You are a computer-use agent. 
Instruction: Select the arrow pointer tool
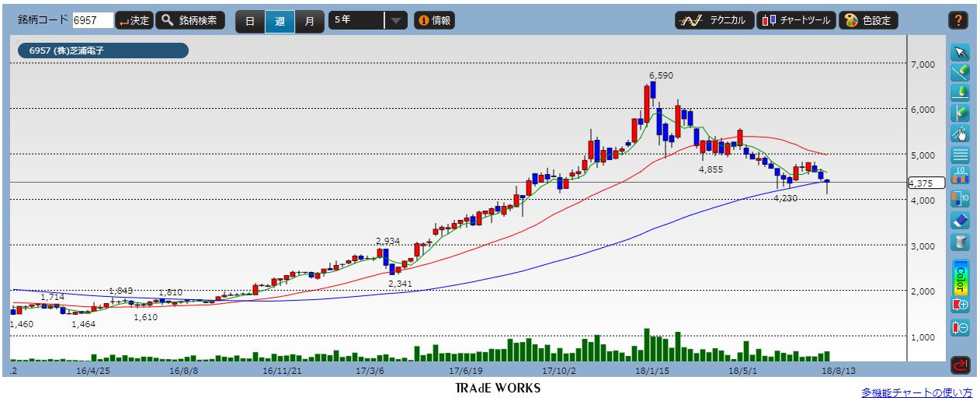960,52
